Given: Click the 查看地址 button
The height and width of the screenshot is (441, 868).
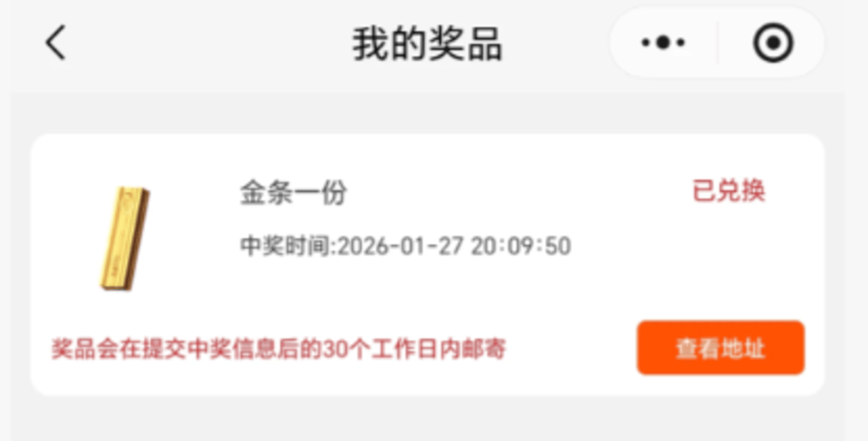Looking at the screenshot, I should pos(720,348).
